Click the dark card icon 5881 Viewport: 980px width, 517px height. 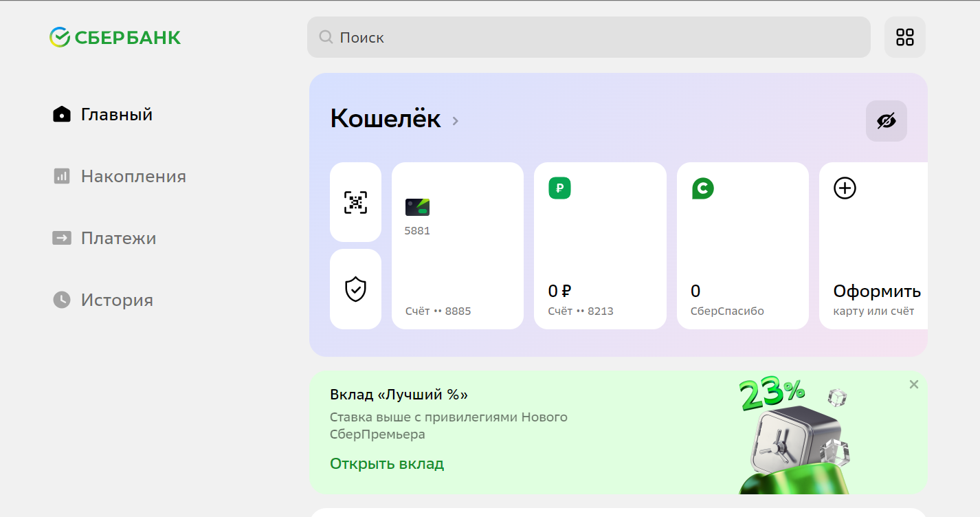417,207
